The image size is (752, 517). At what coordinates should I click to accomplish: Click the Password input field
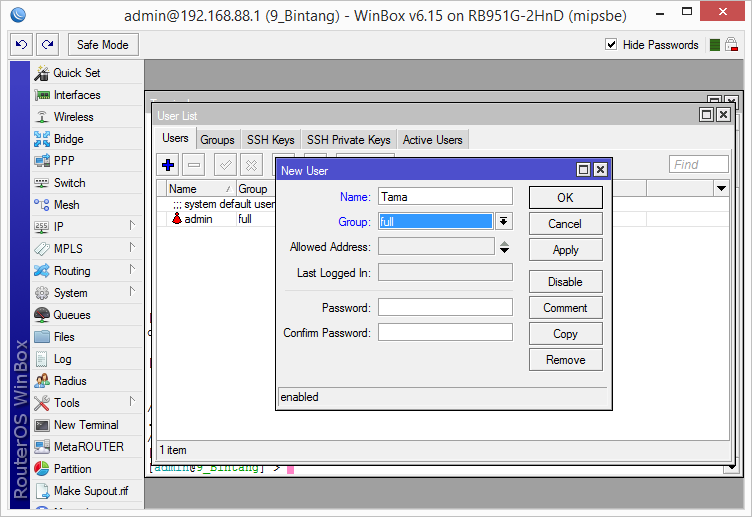(445, 307)
